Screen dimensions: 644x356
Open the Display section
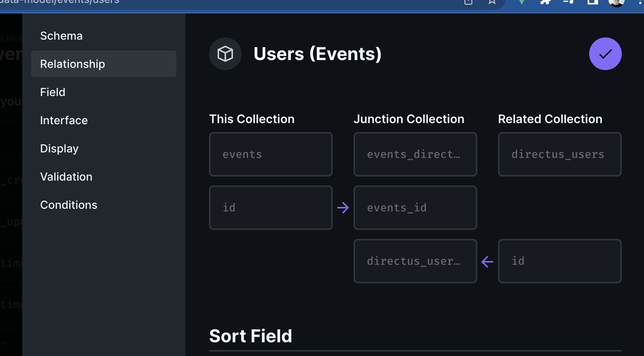[104, 148]
